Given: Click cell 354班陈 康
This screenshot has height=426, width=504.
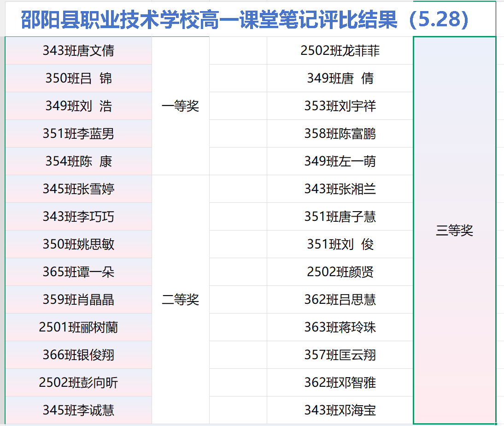Looking at the screenshot, I should point(78,161).
